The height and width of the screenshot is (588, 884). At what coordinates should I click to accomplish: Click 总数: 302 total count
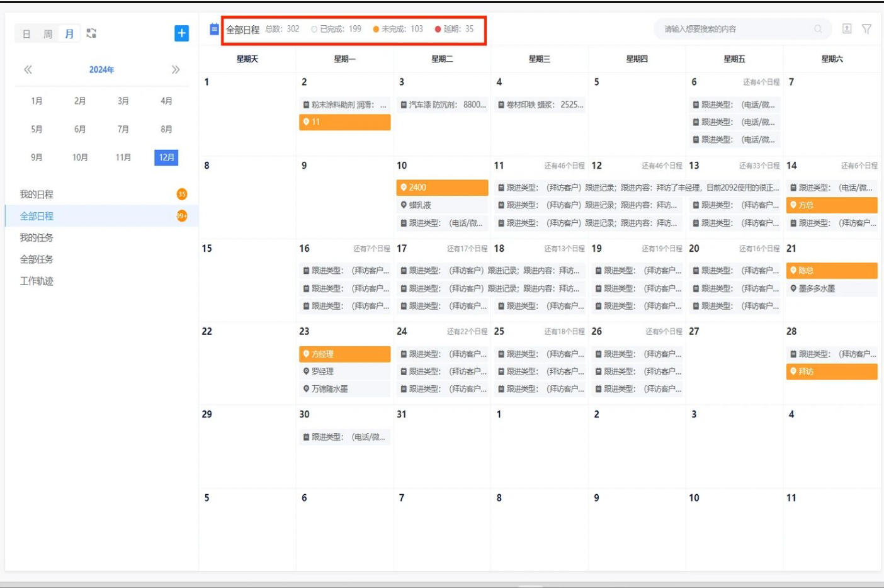[282, 29]
